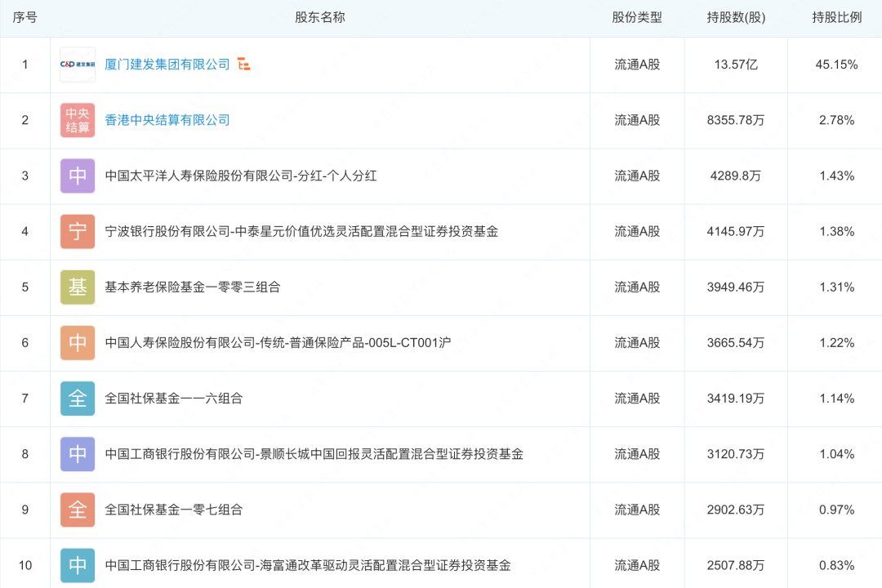The image size is (882, 588).
Task: Click the 序号 column header
Action: coord(24,17)
